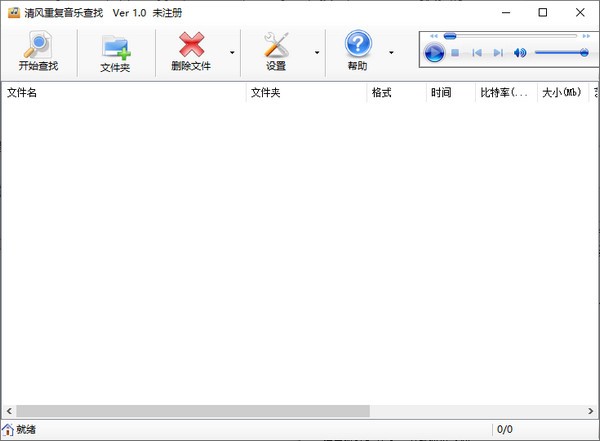
Task: Expand the 删除文件 dropdown arrow
Action: [x=232, y=52]
